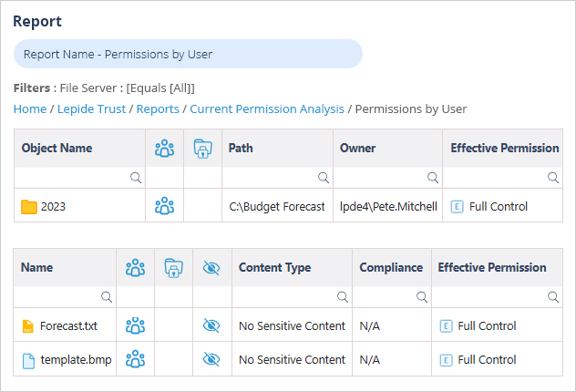Select the 2023 folder name
Viewport: 576px width, 392px height.
coord(53,207)
